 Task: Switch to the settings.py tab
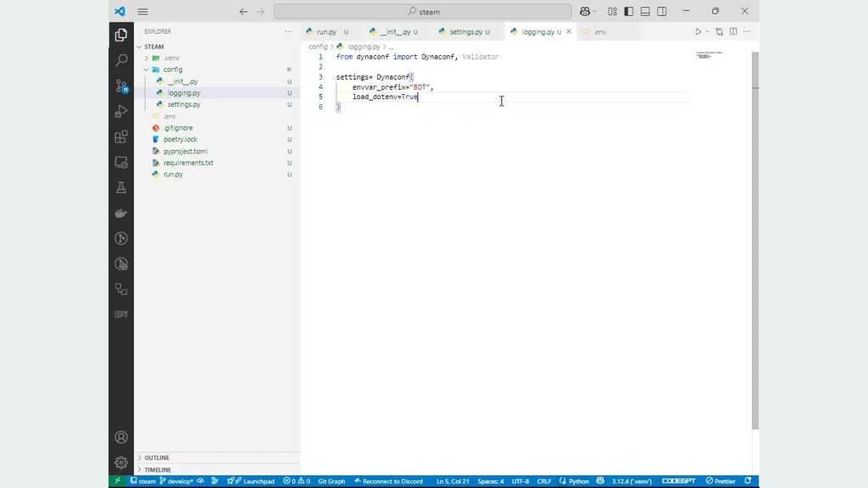coord(465,32)
